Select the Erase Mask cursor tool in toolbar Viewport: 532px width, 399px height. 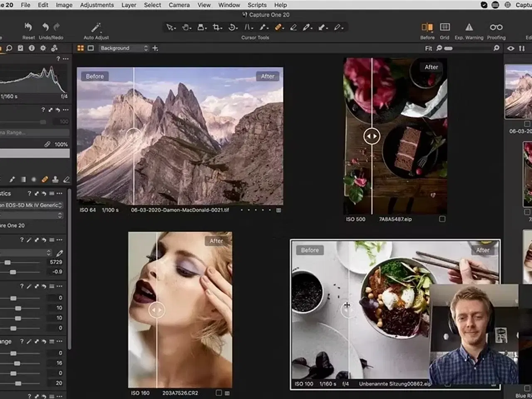point(293,27)
